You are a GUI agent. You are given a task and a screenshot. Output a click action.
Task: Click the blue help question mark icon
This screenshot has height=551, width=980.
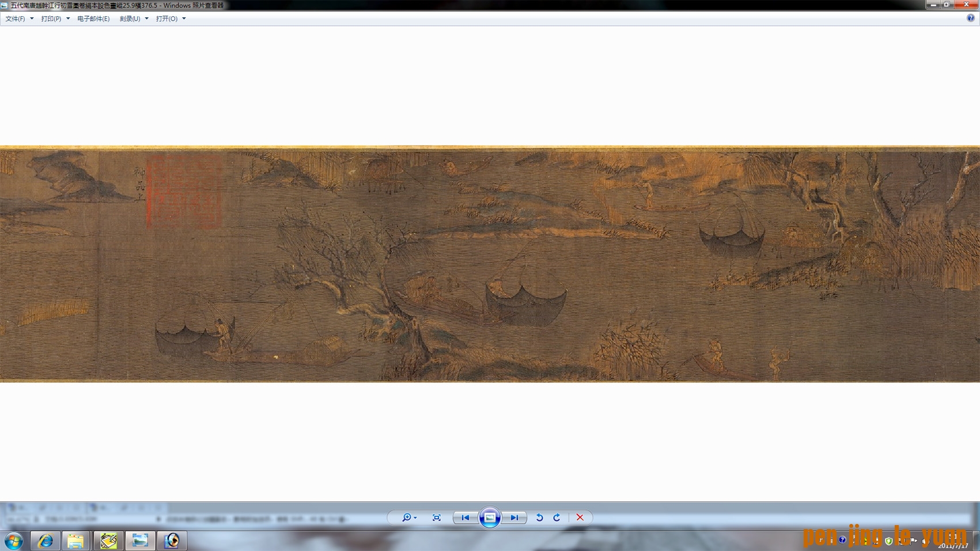click(x=970, y=18)
